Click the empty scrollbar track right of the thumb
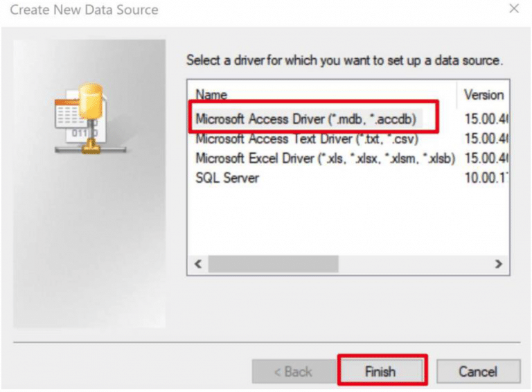The height and width of the screenshot is (392, 532). 415,264
